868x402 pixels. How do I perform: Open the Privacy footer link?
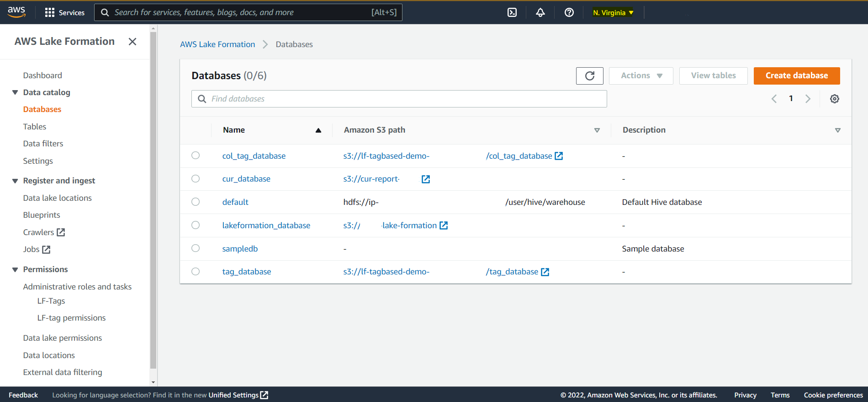745,395
